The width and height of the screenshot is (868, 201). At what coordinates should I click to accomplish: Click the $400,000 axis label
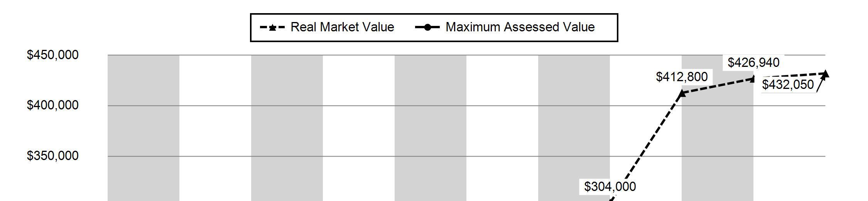pos(52,105)
